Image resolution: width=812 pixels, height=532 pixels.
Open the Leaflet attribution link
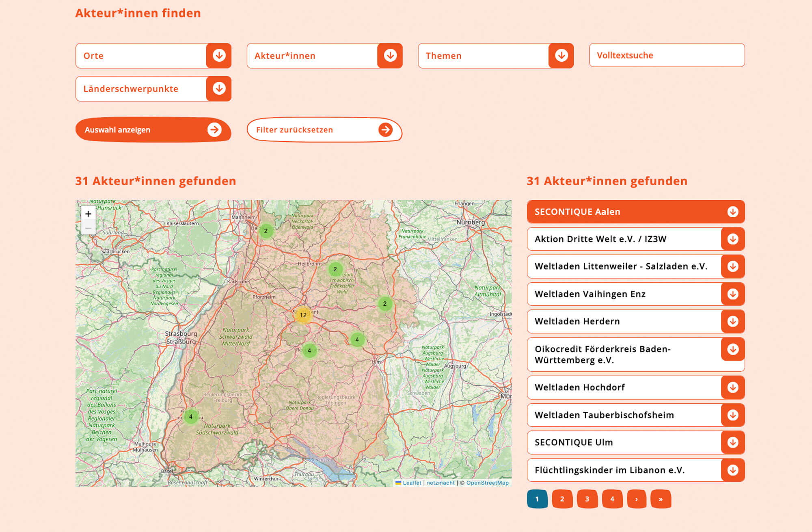click(x=412, y=483)
